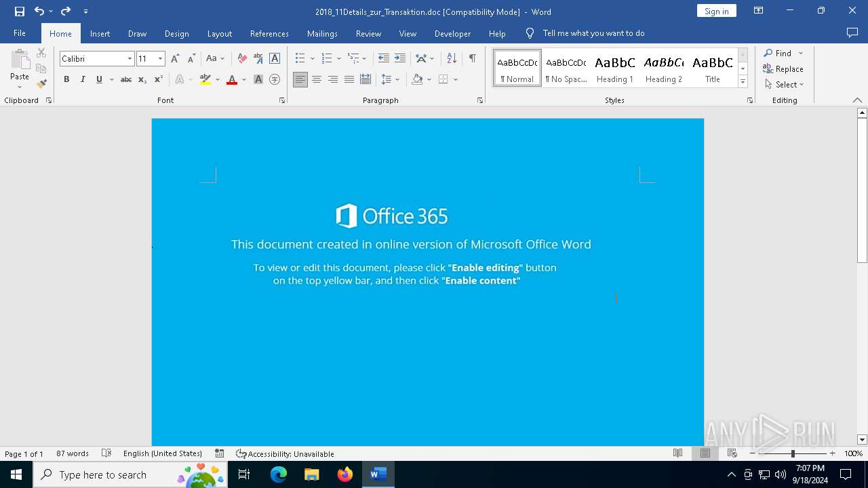Open the phonetic guide icon

(258, 58)
